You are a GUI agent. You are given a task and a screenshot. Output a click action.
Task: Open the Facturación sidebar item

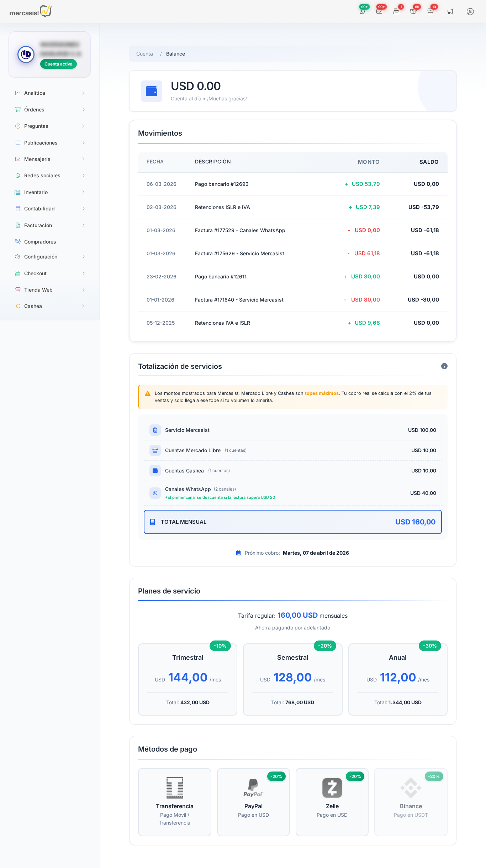pos(38,225)
